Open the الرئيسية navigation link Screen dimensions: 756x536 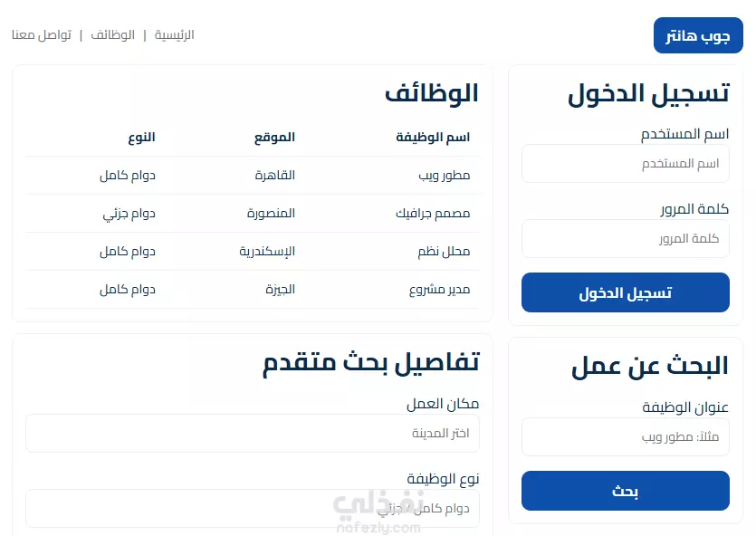point(174,35)
